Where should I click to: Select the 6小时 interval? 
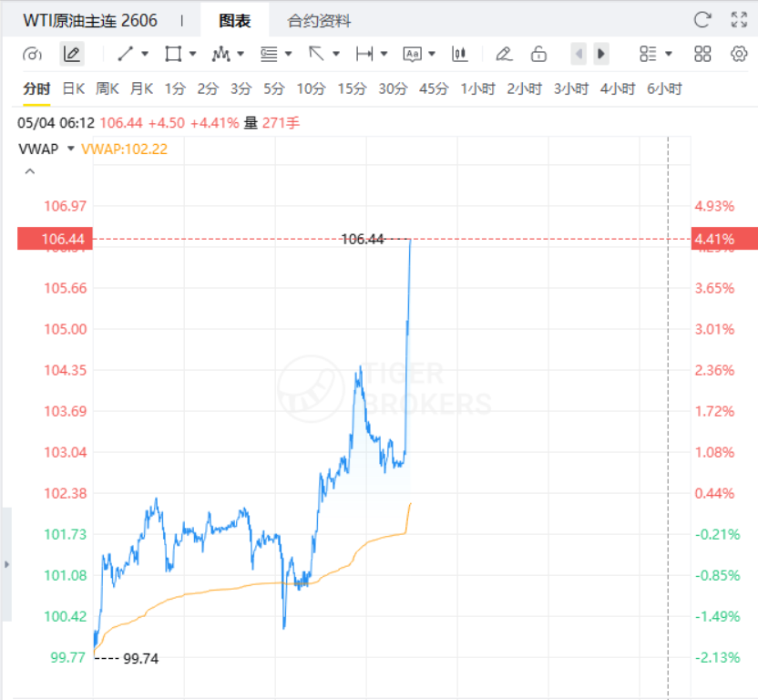tap(664, 89)
